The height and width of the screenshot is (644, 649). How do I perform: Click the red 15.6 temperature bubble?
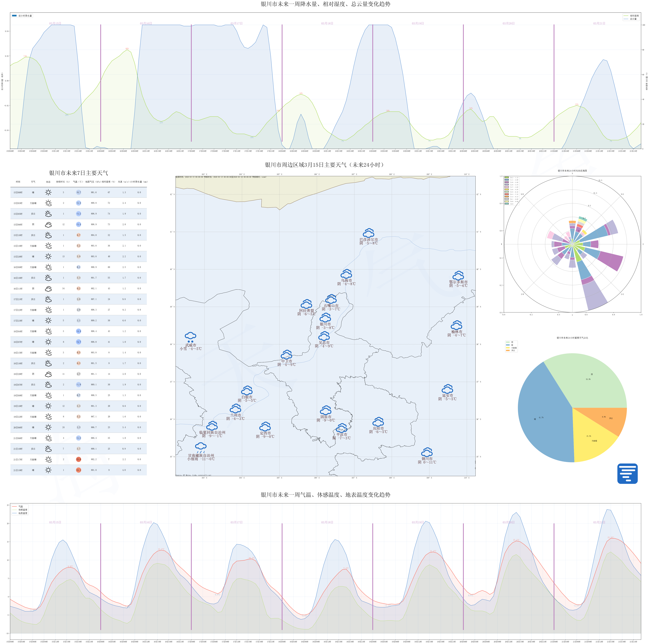click(x=79, y=460)
